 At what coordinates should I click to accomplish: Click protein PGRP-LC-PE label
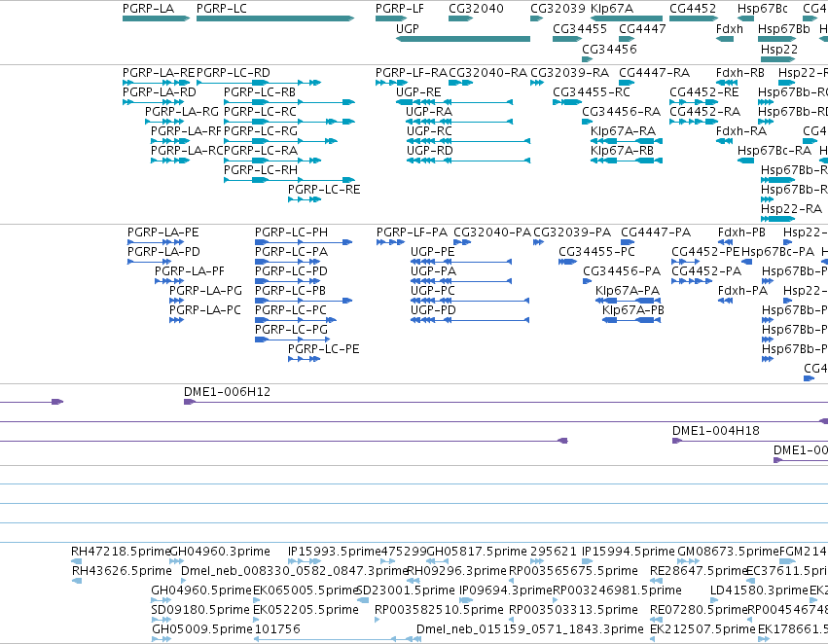coord(323,349)
